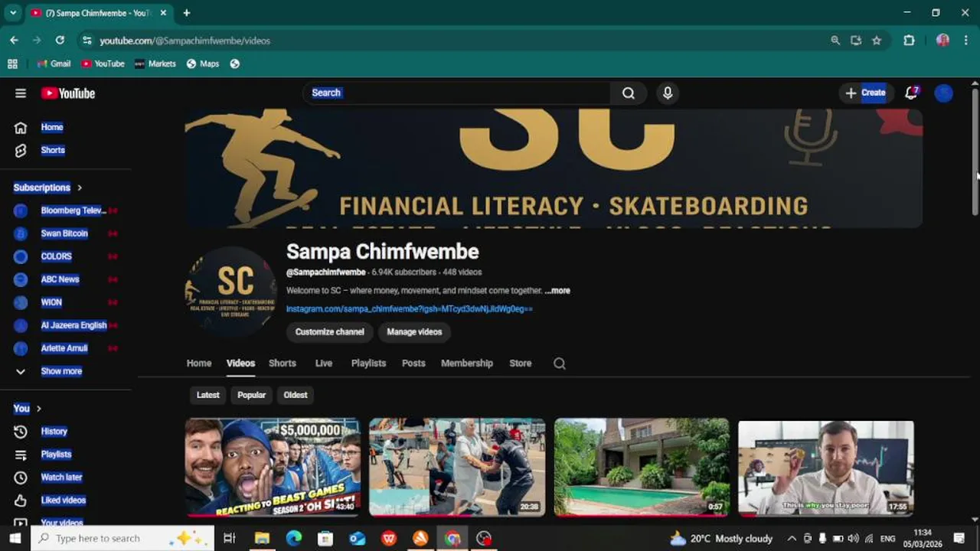
Task: Start voice search with microphone icon
Action: (668, 93)
